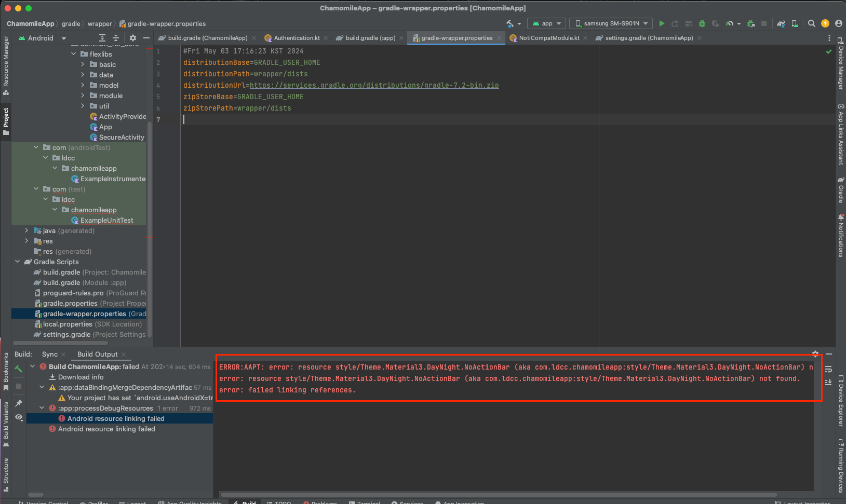Viewport: 846px width, 504px height.
Task: Open the gradle distributionUrl link
Action: coord(374,85)
